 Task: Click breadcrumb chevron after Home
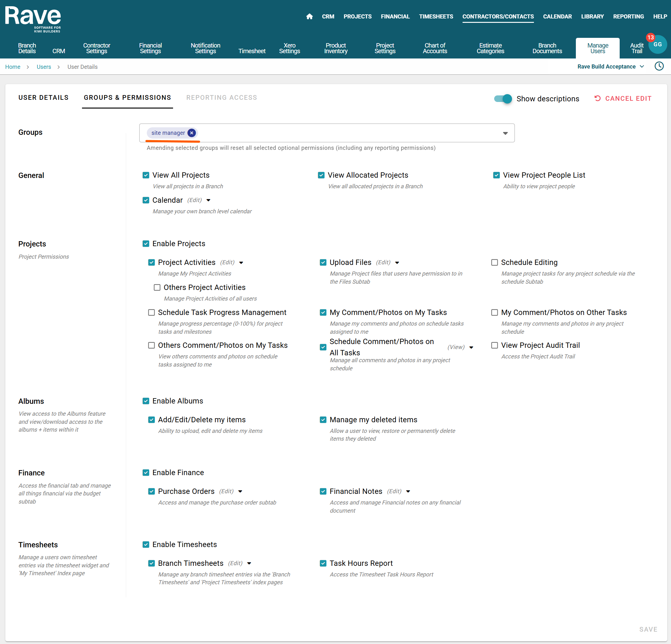(28, 67)
